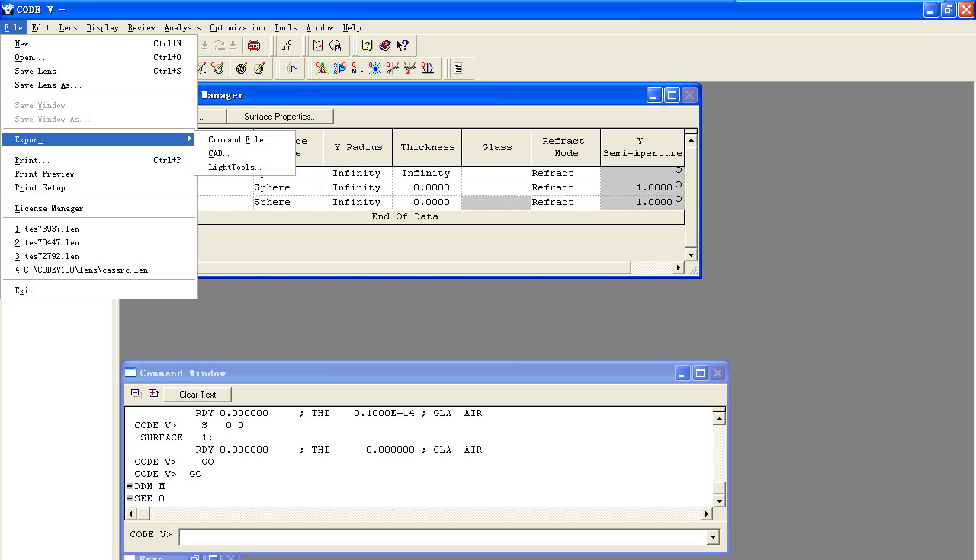
Task: Open License Manager from the File menu
Action: (98, 208)
